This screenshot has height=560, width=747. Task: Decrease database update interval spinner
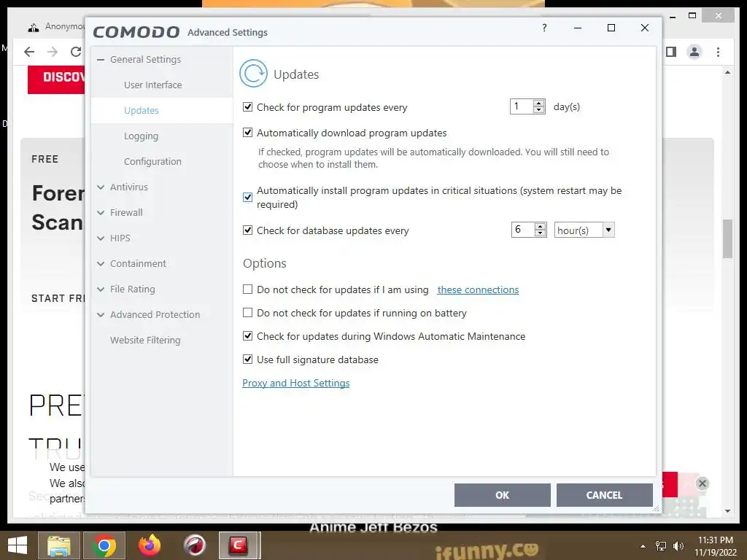541,233
